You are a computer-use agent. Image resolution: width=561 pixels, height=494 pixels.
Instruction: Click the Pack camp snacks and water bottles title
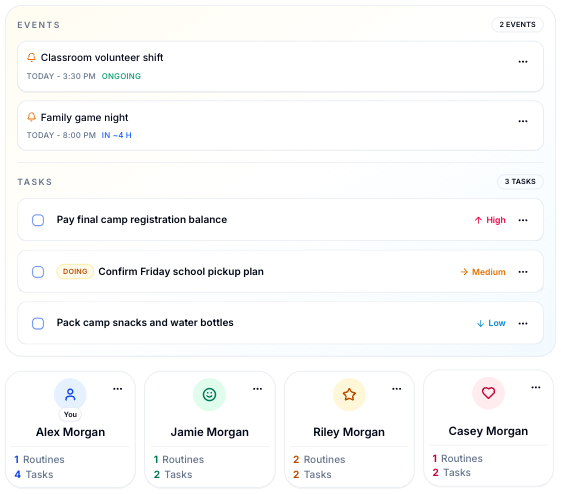(145, 322)
